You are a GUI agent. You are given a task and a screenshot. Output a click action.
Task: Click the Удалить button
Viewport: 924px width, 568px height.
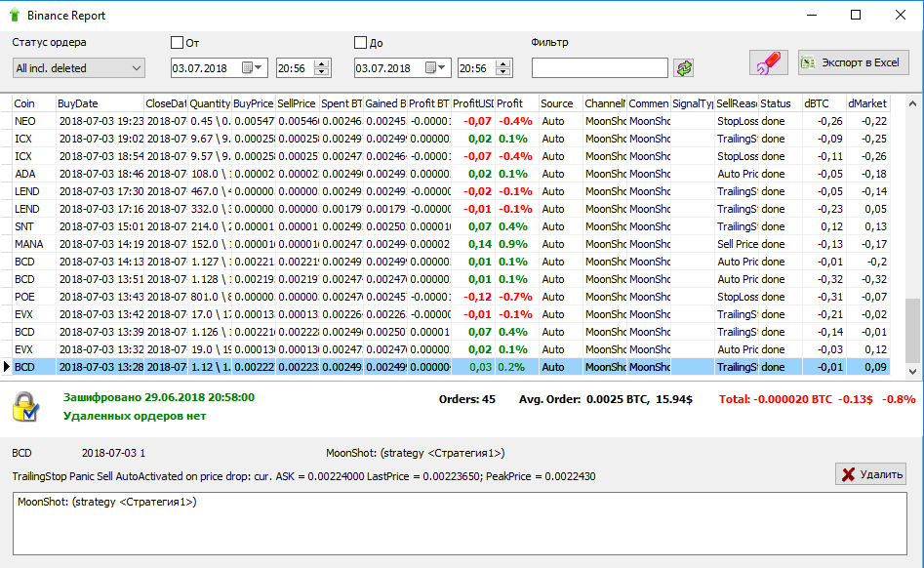pyautogui.click(x=870, y=474)
